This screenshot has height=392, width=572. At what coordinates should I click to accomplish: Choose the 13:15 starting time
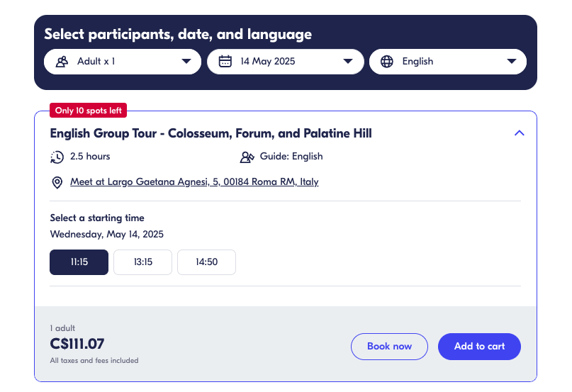pyautogui.click(x=142, y=262)
